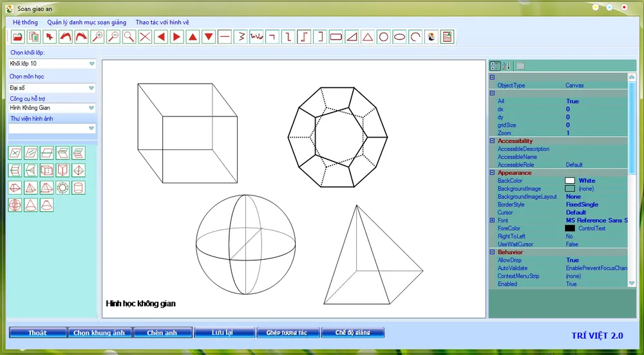Click the zoom in magnifier icon

point(97,37)
